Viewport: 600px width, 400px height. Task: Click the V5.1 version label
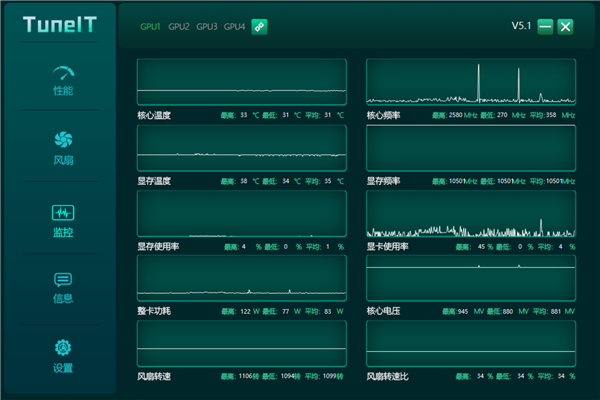522,26
